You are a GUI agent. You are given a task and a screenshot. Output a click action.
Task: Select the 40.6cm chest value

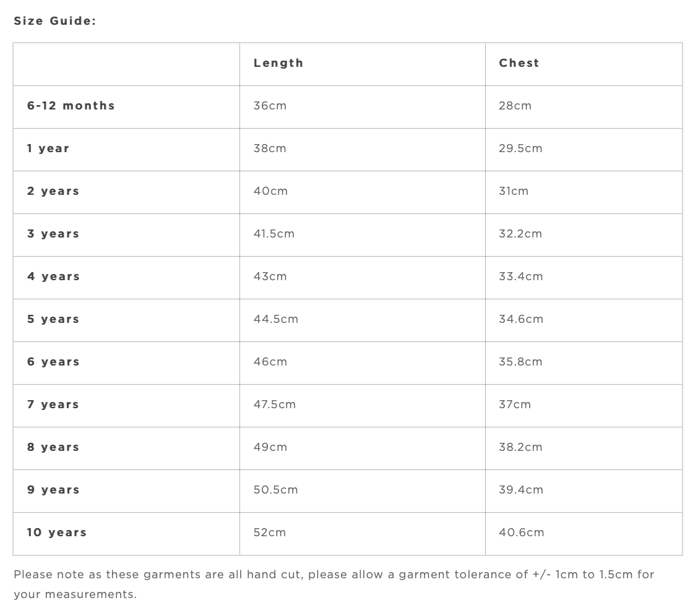click(522, 533)
